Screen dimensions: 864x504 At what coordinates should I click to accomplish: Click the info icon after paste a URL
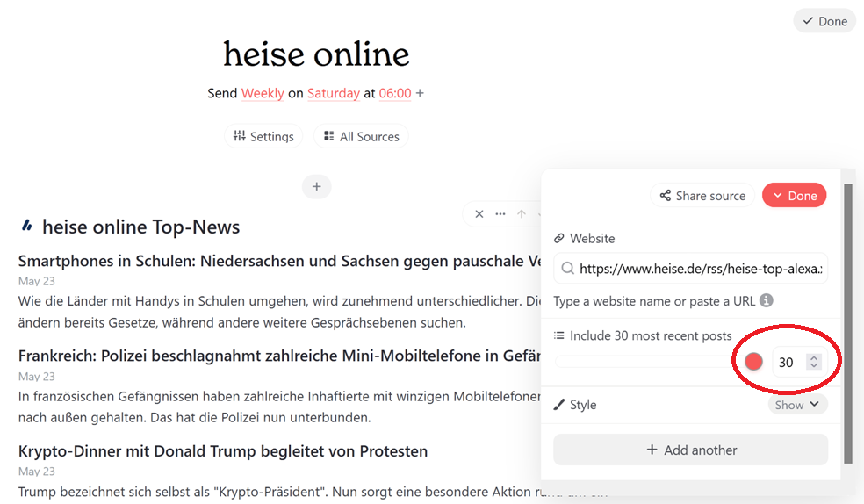pyautogui.click(x=766, y=300)
